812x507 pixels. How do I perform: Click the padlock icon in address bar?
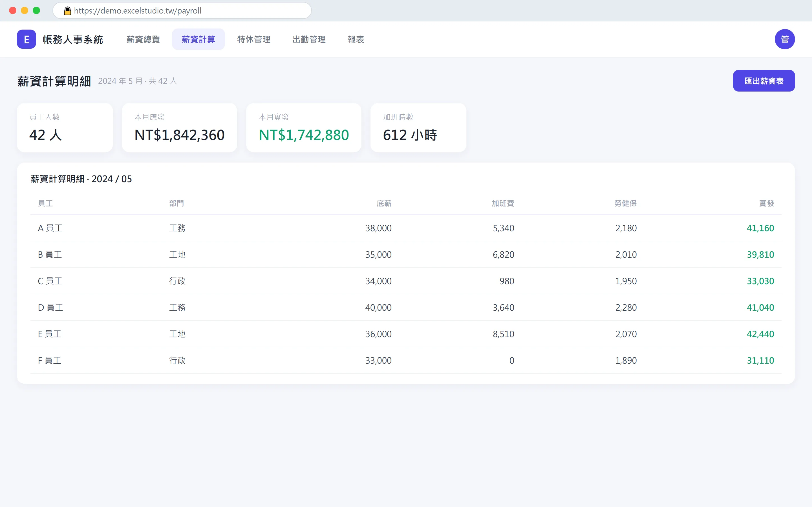point(67,11)
